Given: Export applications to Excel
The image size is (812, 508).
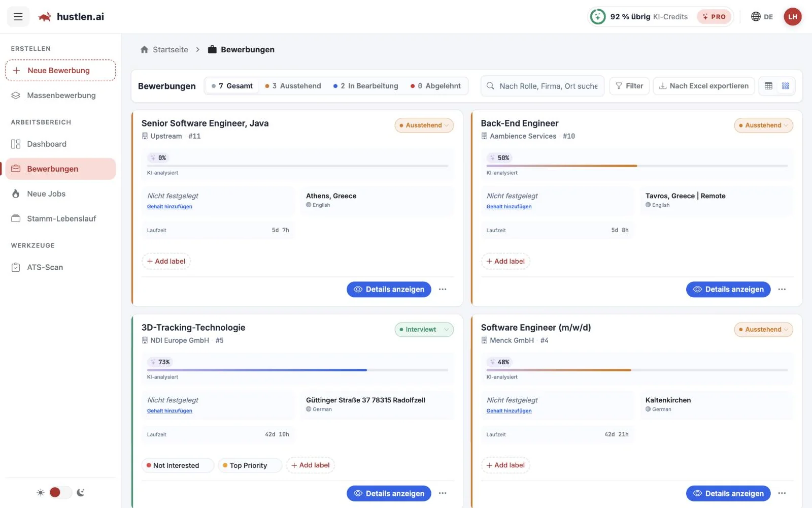Looking at the screenshot, I should [703, 86].
